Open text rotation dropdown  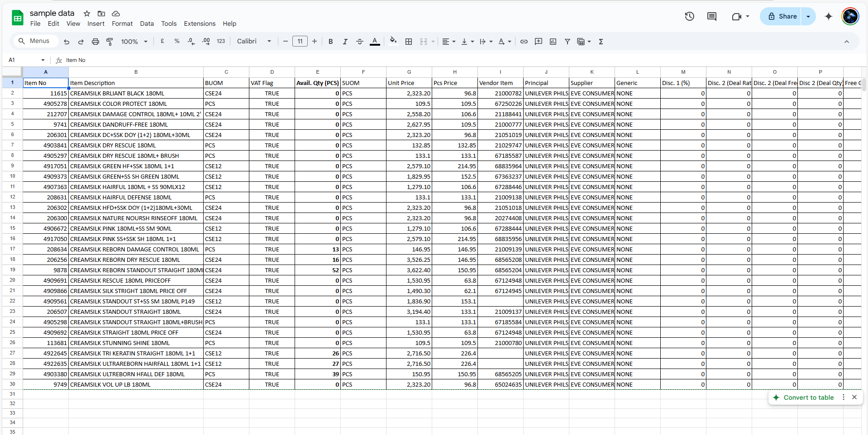(505, 42)
